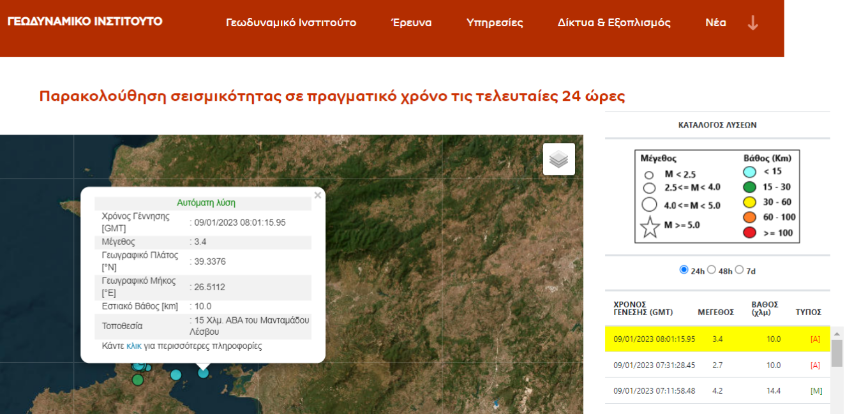
Task: Open the Γεωδυναμικό Ινστιτούτο menu
Action: click(291, 23)
